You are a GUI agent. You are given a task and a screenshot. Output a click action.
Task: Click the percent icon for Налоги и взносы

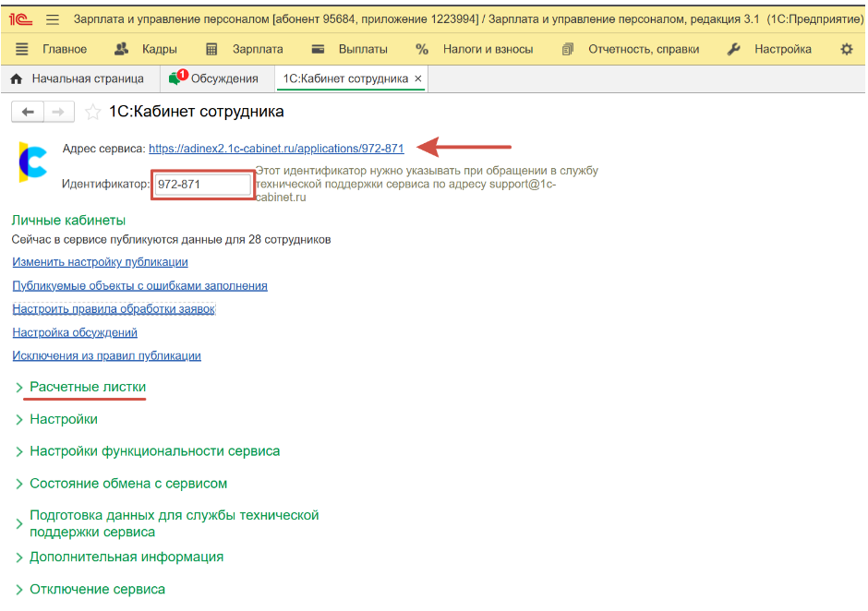(x=422, y=49)
